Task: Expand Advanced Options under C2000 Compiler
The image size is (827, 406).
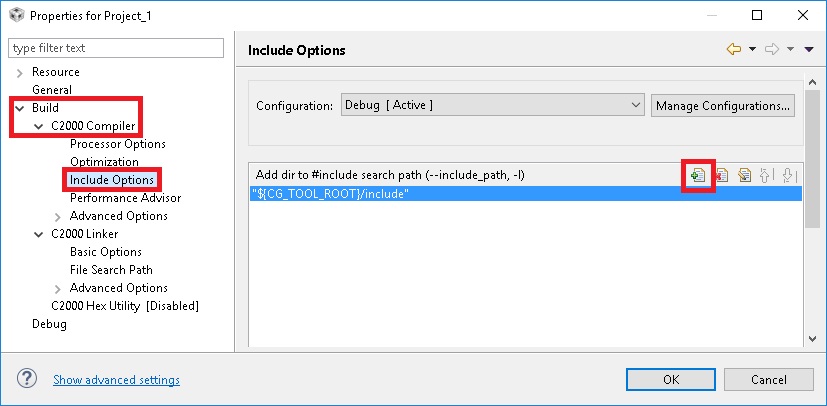Action: (57, 216)
